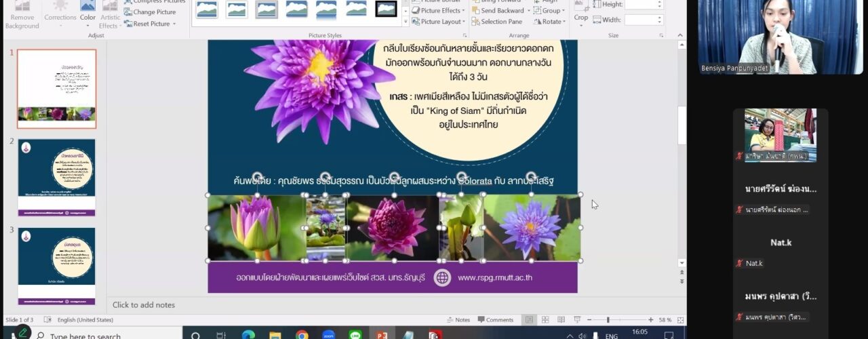This screenshot has height=339, width=868.
Task: Open the Picture Layout dropdown
Action: [439, 22]
